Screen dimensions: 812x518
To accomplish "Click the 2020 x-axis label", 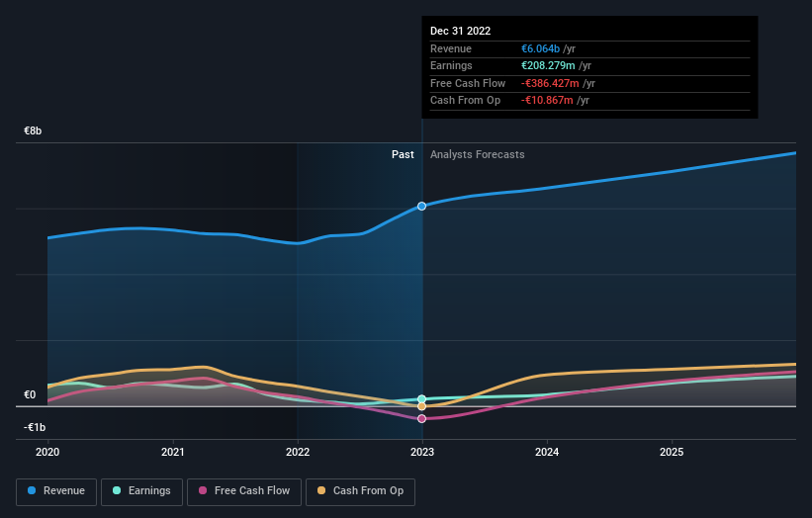I will pyautogui.click(x=47, y=453).
